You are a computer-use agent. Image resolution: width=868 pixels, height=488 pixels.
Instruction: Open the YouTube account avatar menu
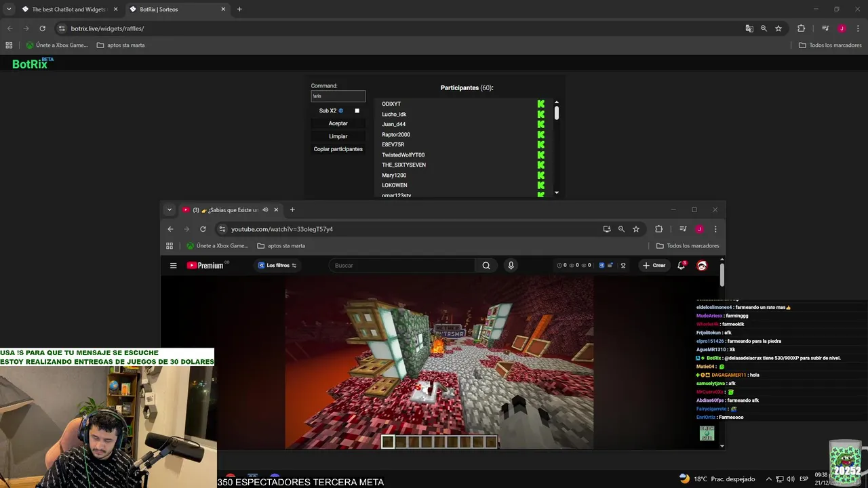coord(702,266)
